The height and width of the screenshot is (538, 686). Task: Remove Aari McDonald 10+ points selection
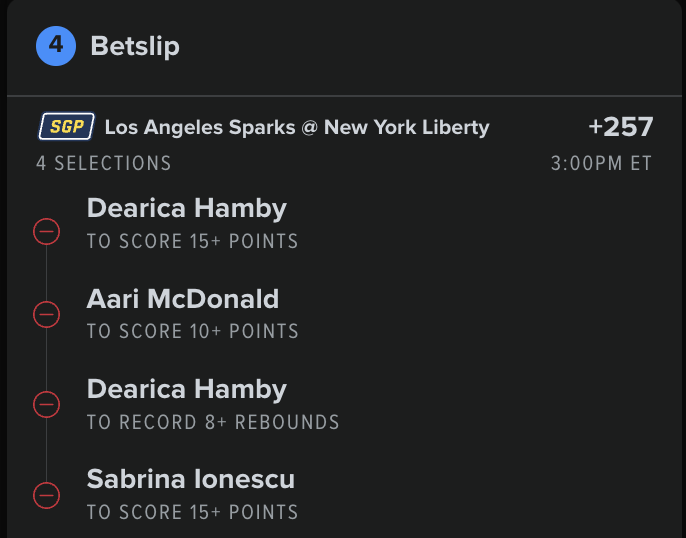point(46,315)
